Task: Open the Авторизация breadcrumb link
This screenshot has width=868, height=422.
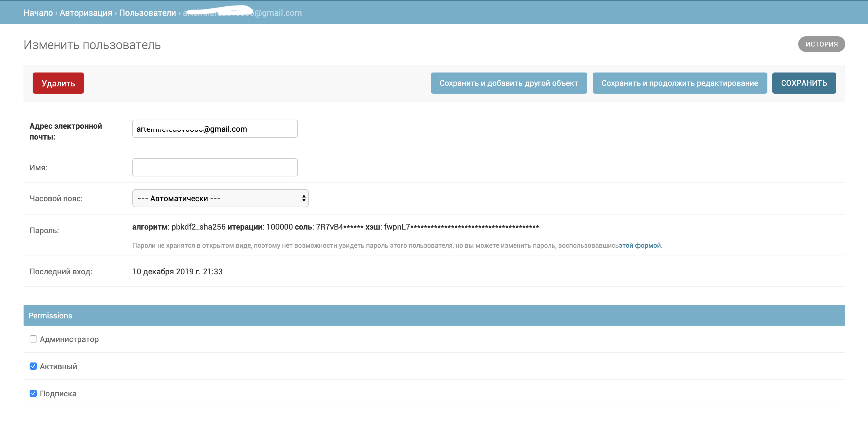Action: click(86, 13)
